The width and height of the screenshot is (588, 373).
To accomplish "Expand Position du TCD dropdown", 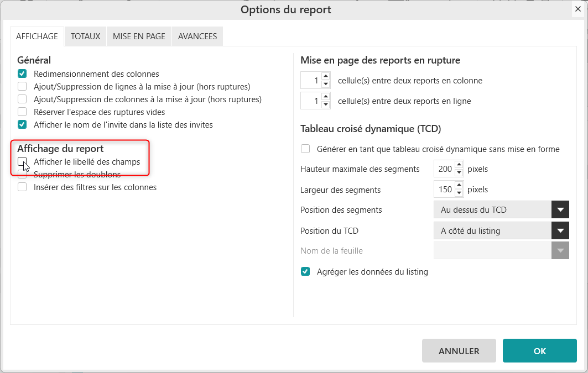I will tap(560, 230).
